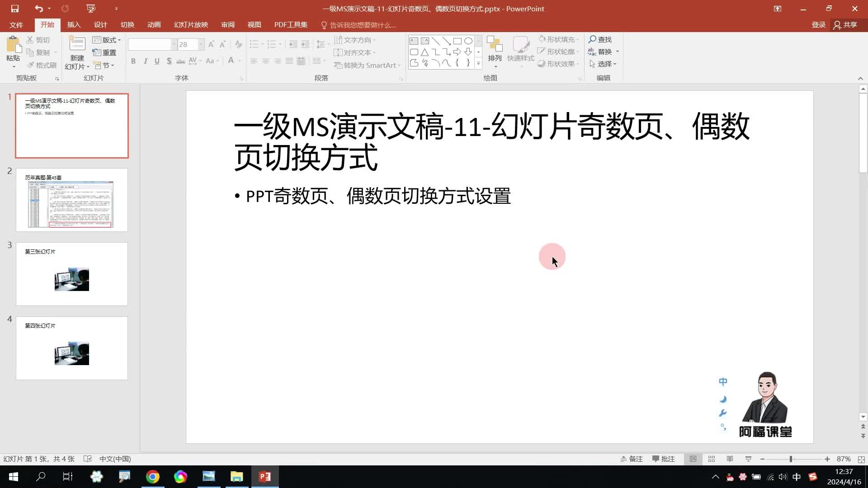Click the New Slide icon
The image size is (868, 488).
pyautogui.click(x=77, y=44)
